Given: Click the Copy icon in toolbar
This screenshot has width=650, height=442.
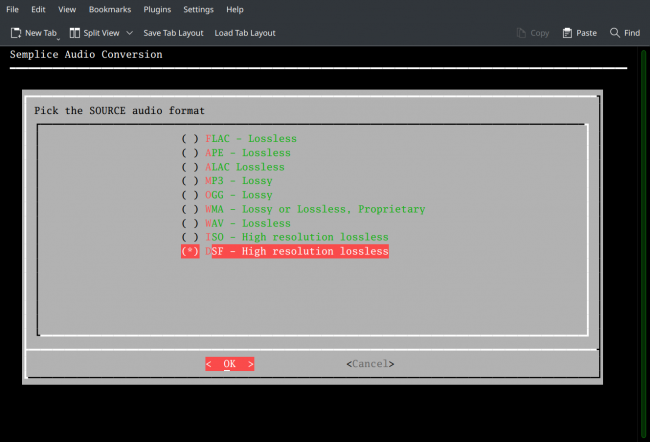Looking at the screenshot, I should coord(521,33).
